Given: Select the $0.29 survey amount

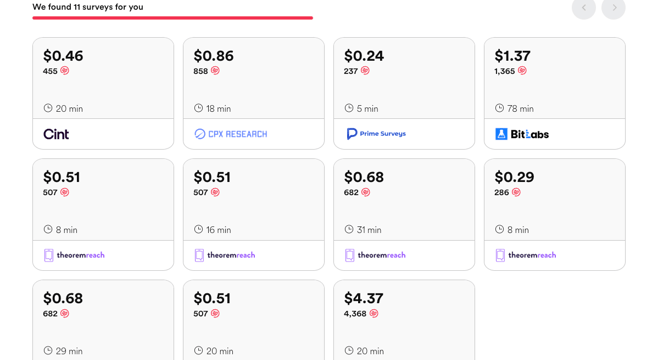Looking at the screenshot, I should (x=514, y=177).
